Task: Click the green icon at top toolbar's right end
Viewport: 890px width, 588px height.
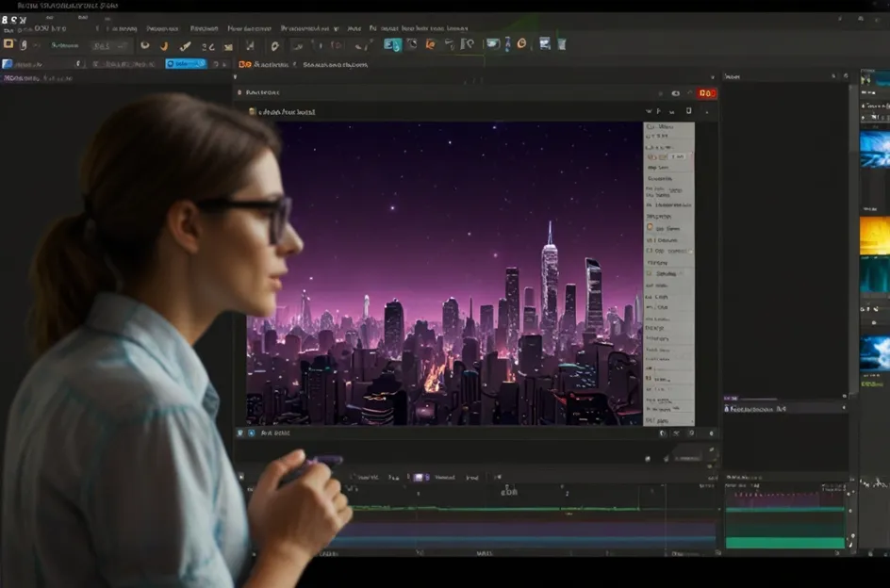Action: (561, 43)
